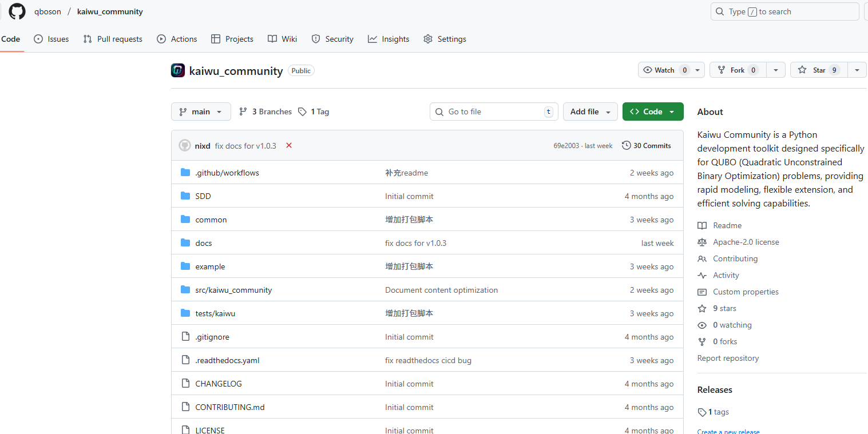
Task: Click nixd's avatar in commit row
Action: [185, 145]
